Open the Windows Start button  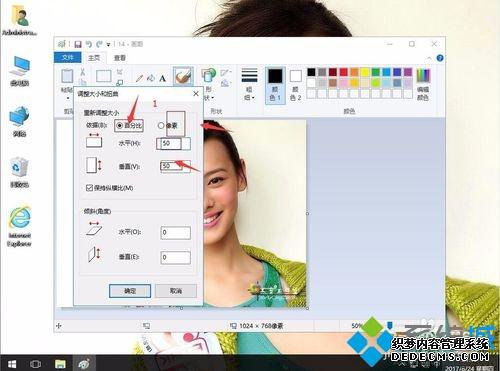click(12, 363)
